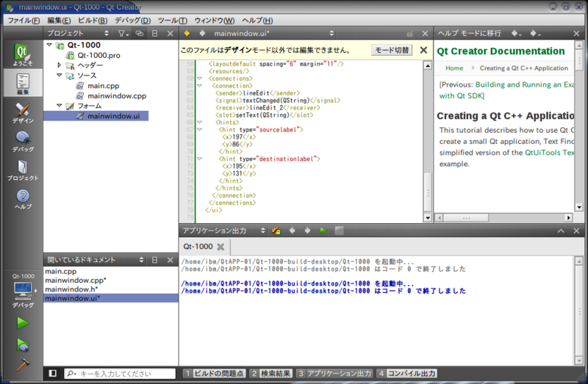Open Projects mode in sidebar
The width and height of the screenshot is (588, 384).
pos(23,170)
